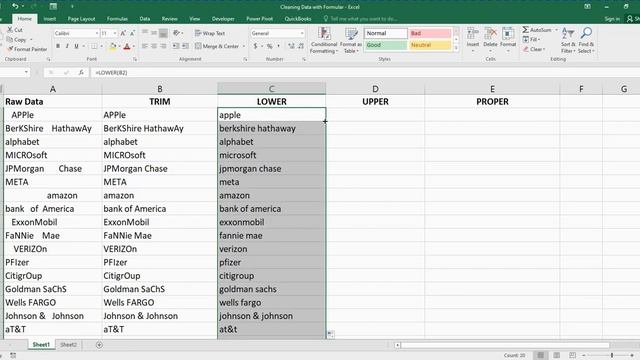Open the Formulas ribbon tab
640x360 pixels.
[117, 19]
